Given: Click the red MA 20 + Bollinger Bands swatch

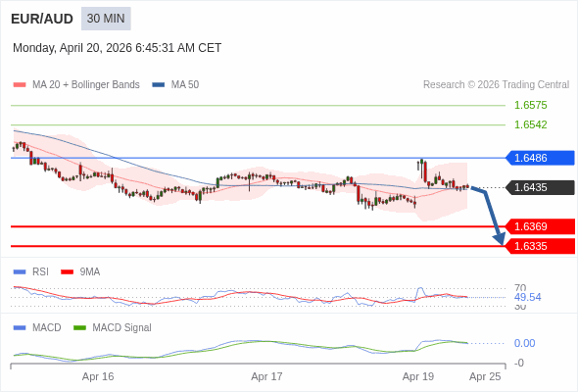Looking at the screenshot, I should (x=20, y=85).
